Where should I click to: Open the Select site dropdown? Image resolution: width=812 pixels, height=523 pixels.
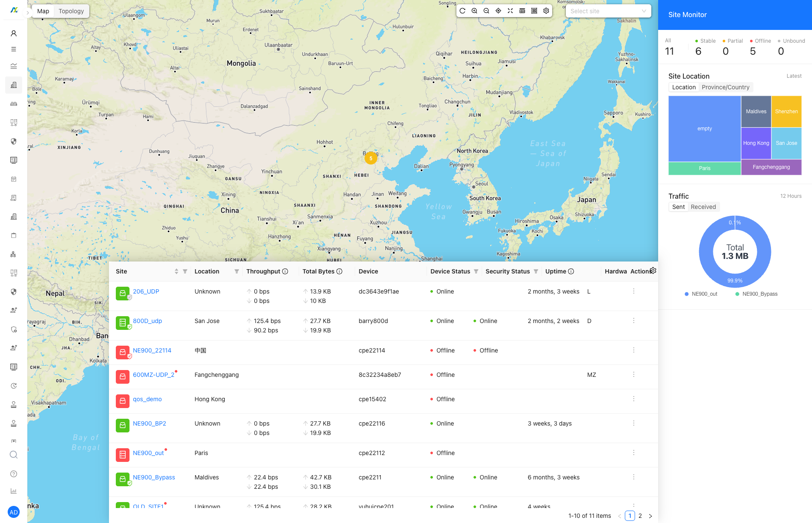(608, 11)
